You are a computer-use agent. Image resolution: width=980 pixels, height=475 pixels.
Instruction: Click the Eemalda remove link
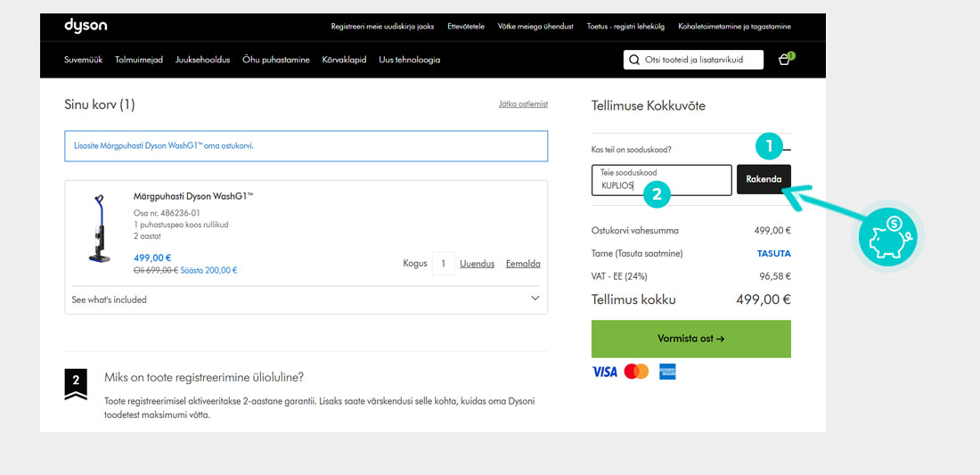523,264
